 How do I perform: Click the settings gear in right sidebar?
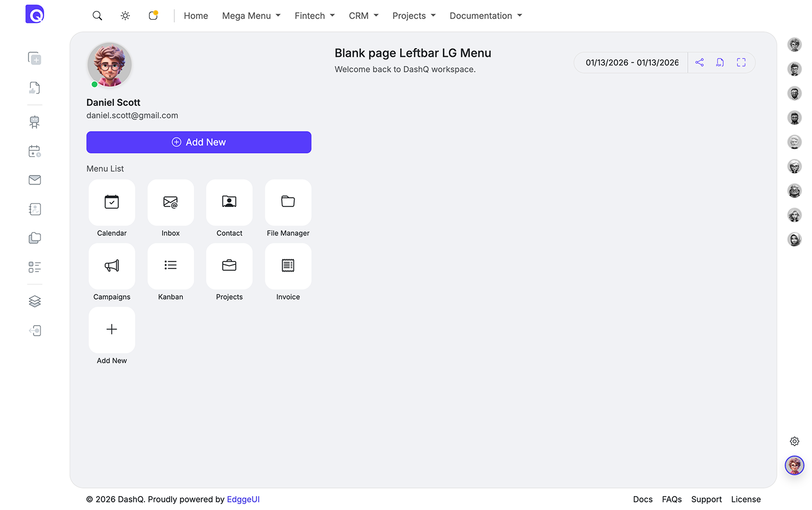click(x=795, y=442)
